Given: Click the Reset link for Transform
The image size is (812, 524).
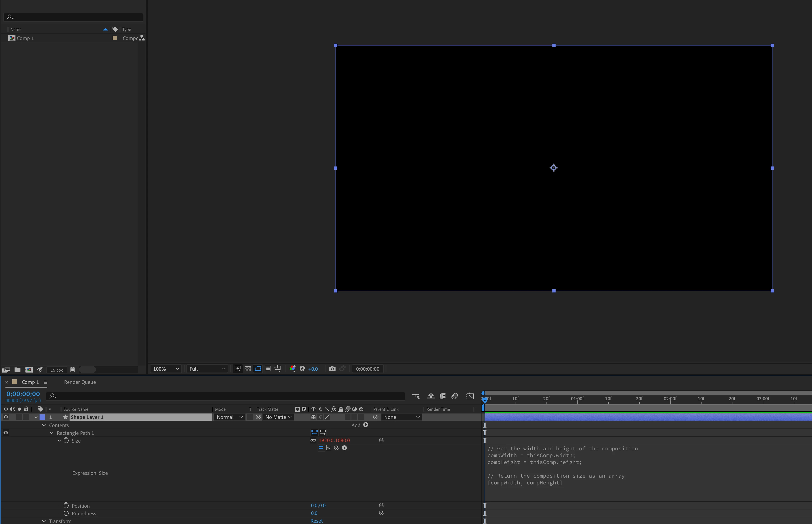Looking at the screenshot, I should [317, 521].
